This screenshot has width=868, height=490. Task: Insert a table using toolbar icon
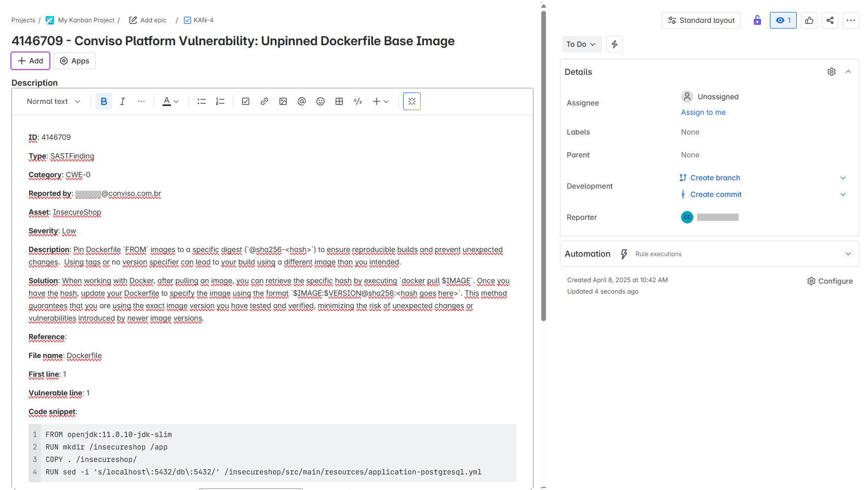(339, 101)
